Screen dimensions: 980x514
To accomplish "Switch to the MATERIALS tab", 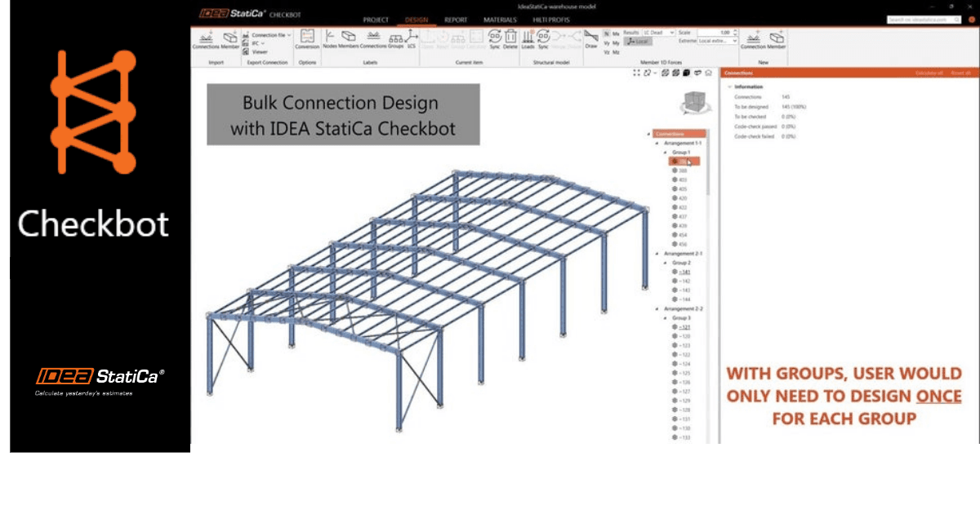I will (x=500, y=19).
